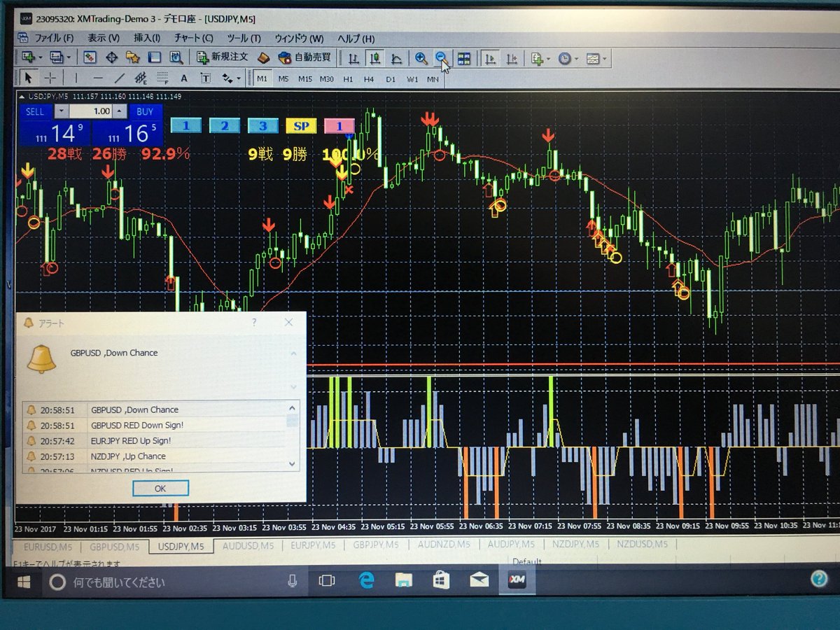Viewport: 840px width, 630px height.
Task: Toggle chart auto scroll
Action: click(x=491, y=59)
